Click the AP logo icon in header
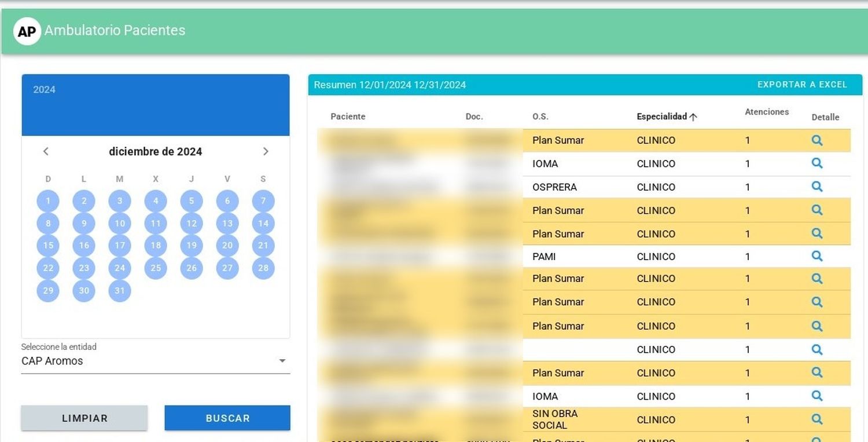 point(27,31)
